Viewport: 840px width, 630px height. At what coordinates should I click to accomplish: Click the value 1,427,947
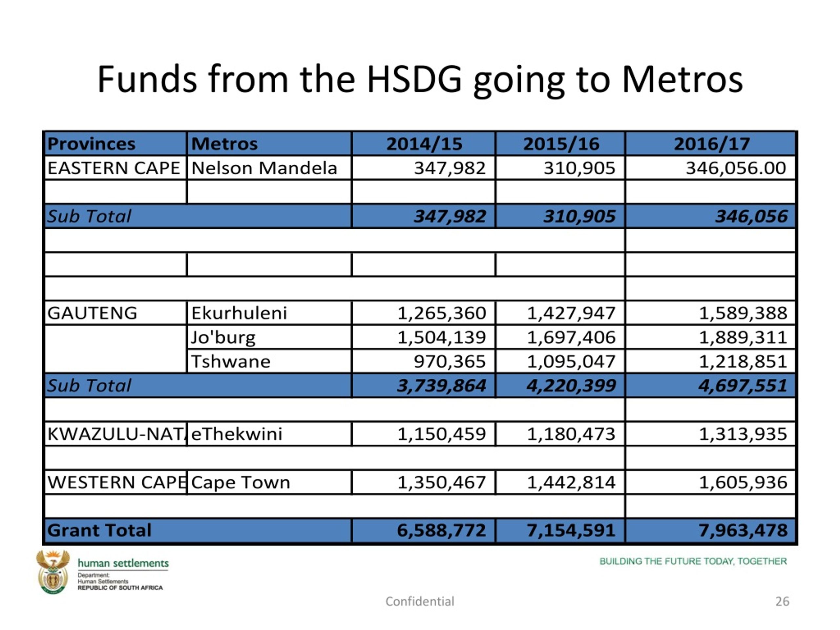571,313
